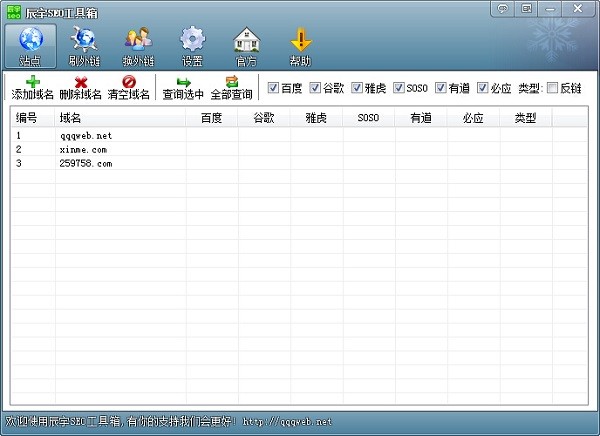Open 设置 gear settings

192,46
